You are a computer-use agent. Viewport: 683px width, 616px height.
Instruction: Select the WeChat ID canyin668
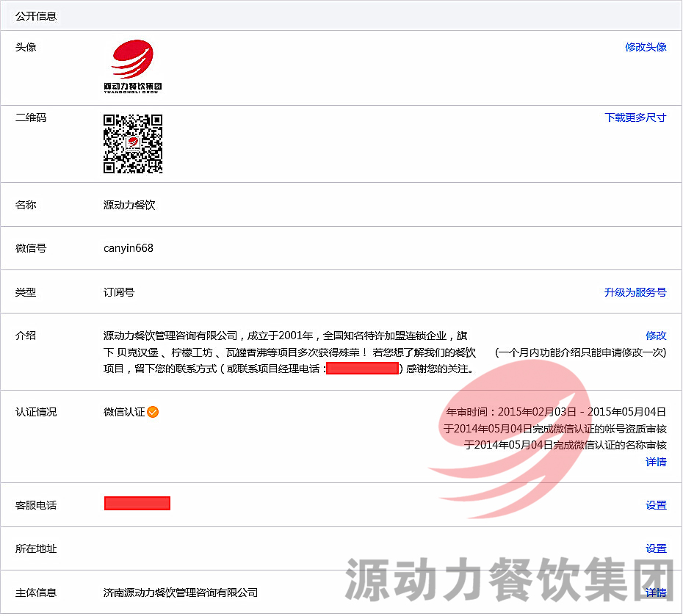click(x=129, y=249)
